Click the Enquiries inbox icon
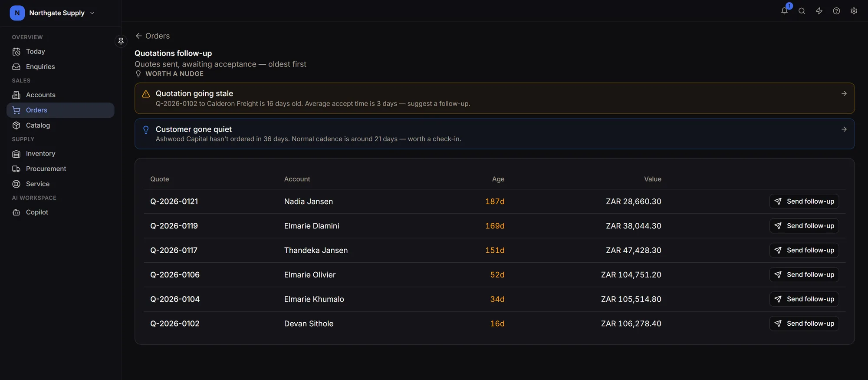This screenshot has width=868, height=380. [x=16, y=67]
